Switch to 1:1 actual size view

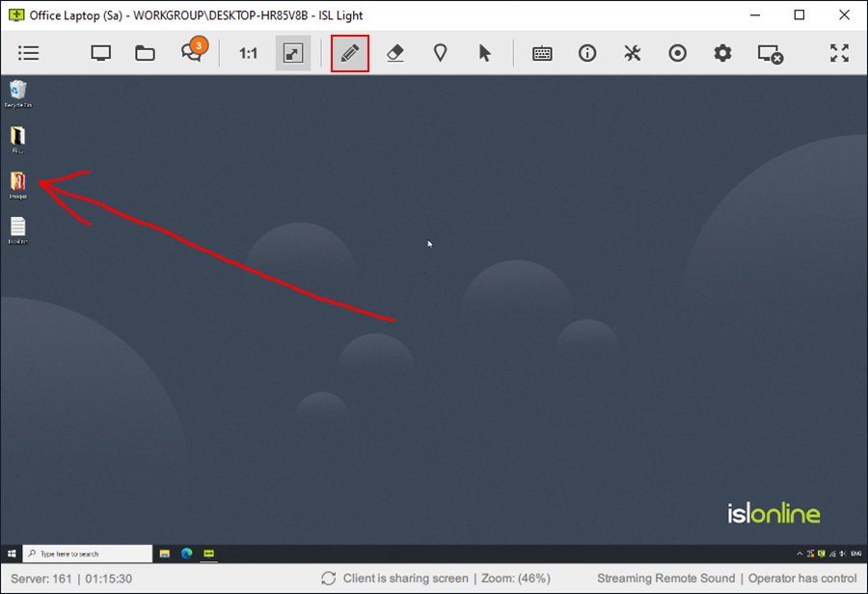click(x=248, y=53)
